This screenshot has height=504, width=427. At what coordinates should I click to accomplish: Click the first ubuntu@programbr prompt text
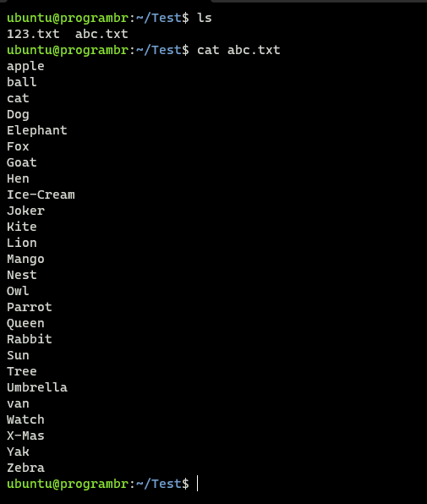pyautogui.click(x=68, y=18)
